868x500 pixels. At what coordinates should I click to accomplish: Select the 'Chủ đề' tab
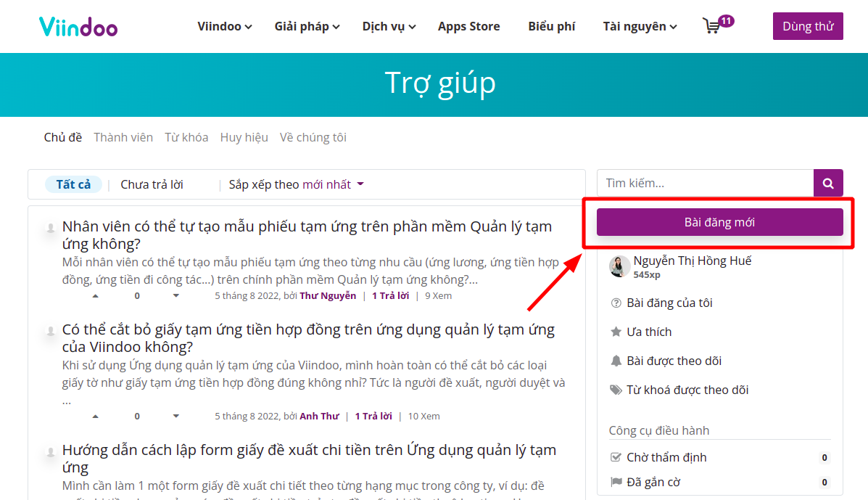[x=63, y=137]
